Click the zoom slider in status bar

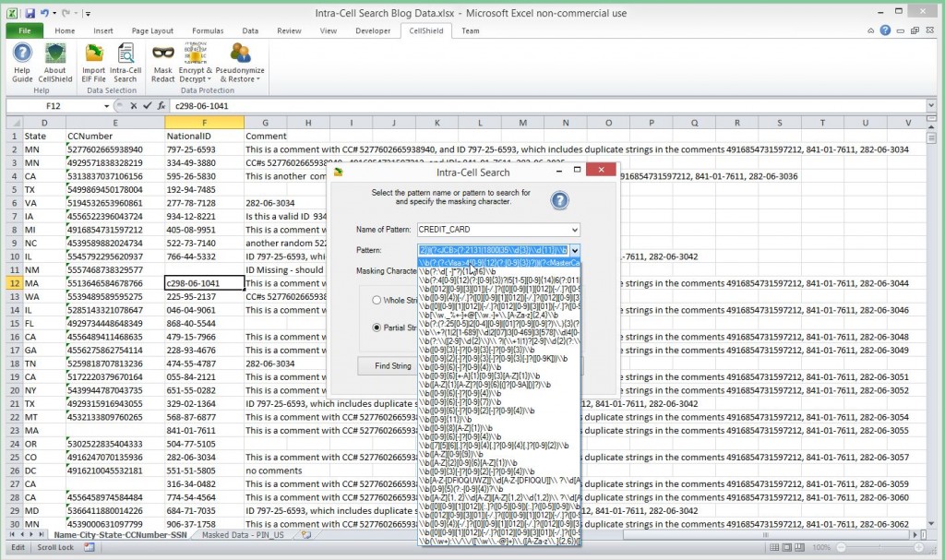pyautogui.click(x=879, y=547)
